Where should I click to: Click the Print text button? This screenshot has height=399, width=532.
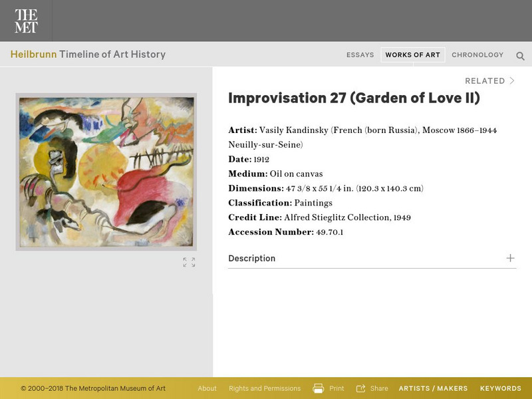point(336,388)
